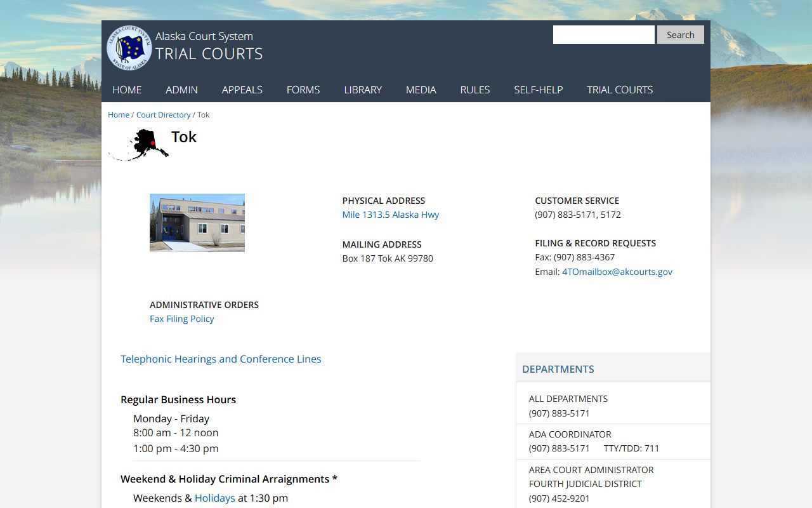Select the Fax: (907) 883-4367 text
812x508 pixels.
[575, 257]
